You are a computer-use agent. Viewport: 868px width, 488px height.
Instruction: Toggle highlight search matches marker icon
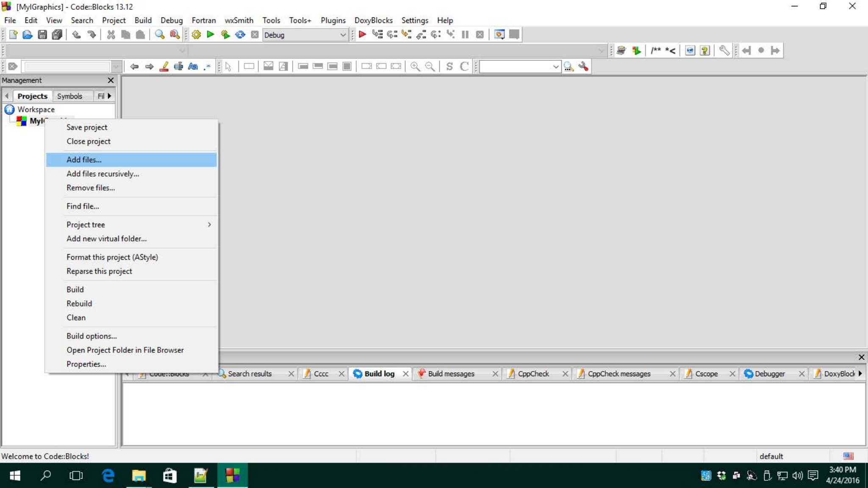pos(164,67)
